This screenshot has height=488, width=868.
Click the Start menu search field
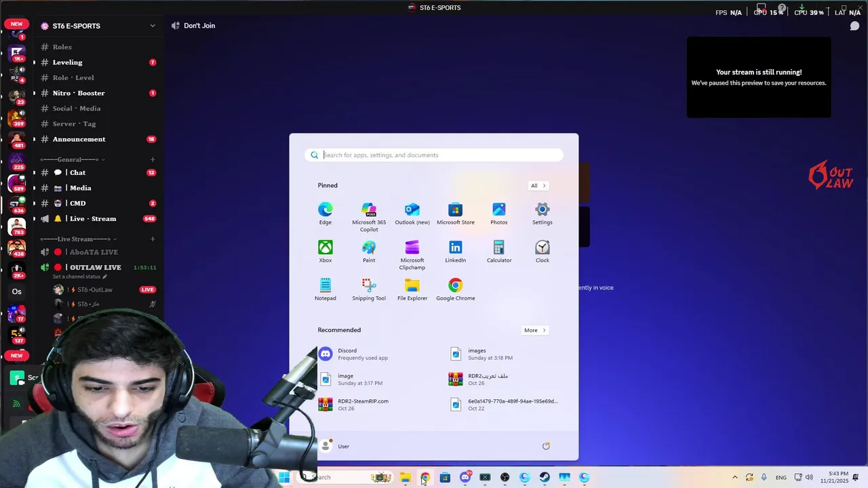[x=434, y=155]
